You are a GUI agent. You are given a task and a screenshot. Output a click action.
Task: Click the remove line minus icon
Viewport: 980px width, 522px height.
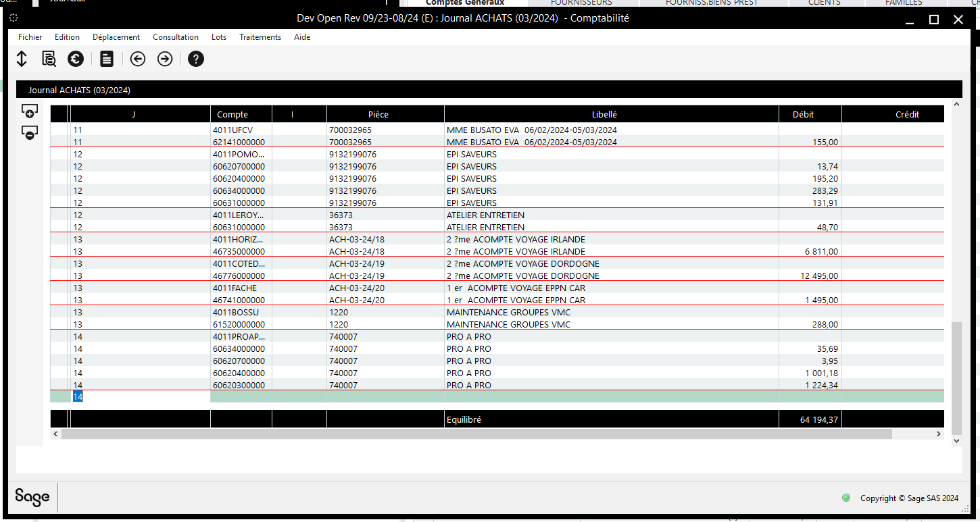(30, 132)
